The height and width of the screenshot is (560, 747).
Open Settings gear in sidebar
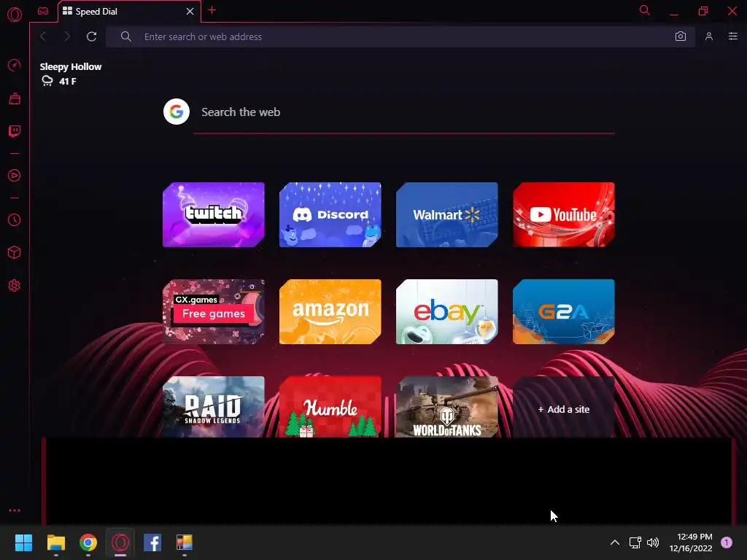click(15, 285)
